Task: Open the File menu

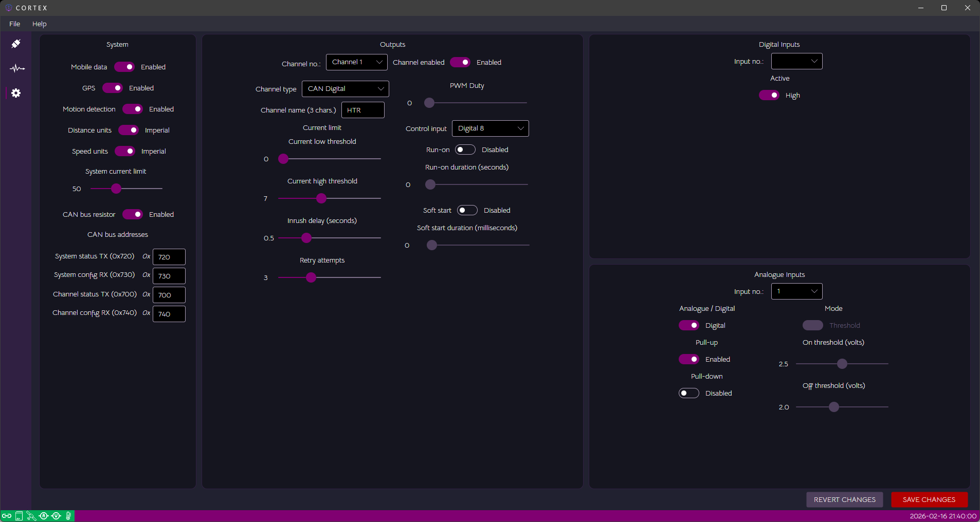Action: [x=15, y=24]
